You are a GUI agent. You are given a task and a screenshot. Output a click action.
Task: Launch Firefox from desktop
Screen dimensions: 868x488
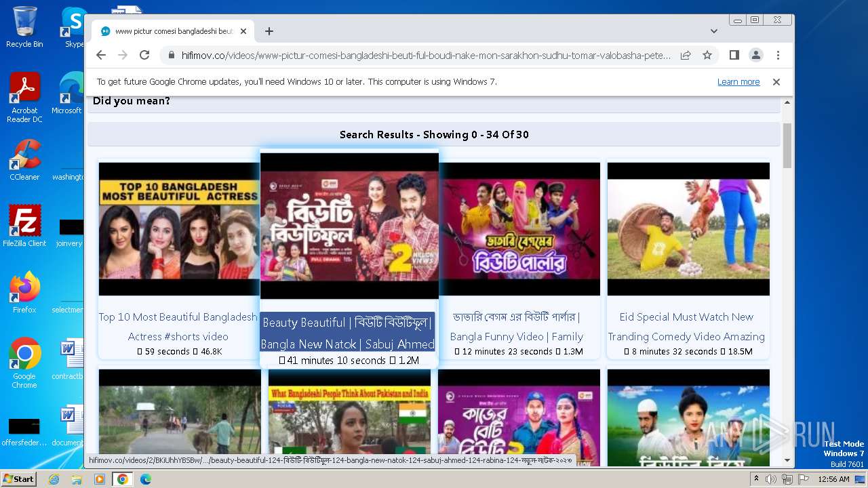[x=24, y=293]
